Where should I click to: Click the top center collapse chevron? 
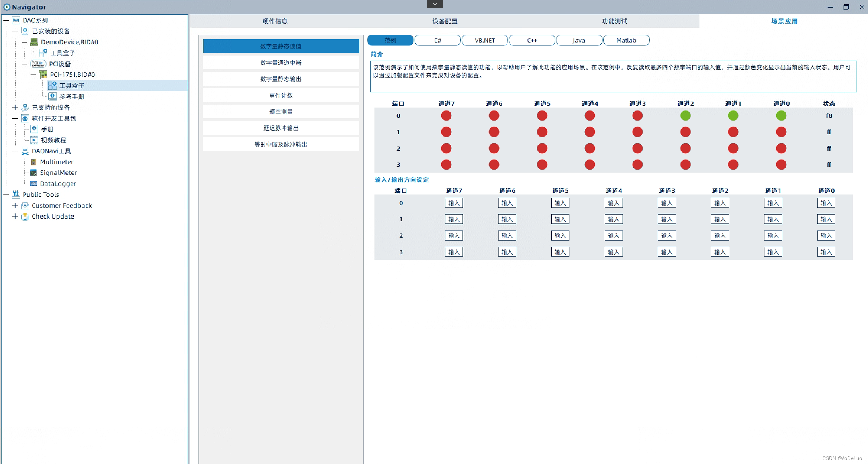coord(435,4)
